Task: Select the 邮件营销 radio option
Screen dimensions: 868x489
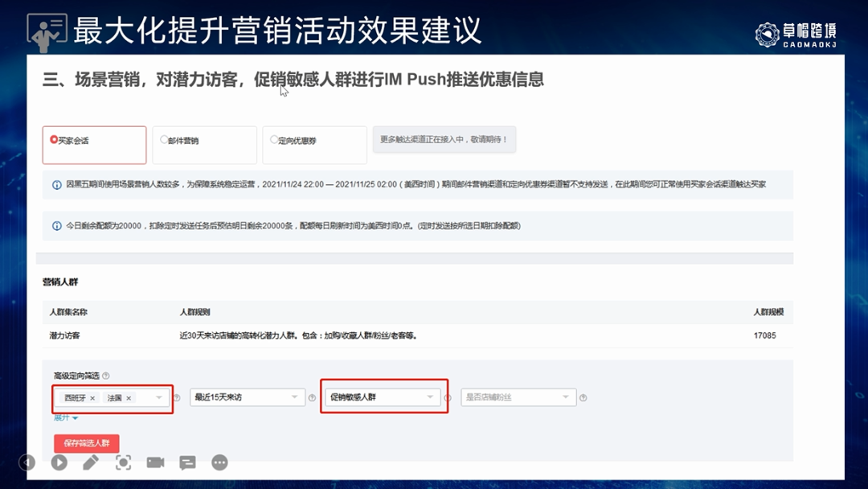Action: (164, 140)
